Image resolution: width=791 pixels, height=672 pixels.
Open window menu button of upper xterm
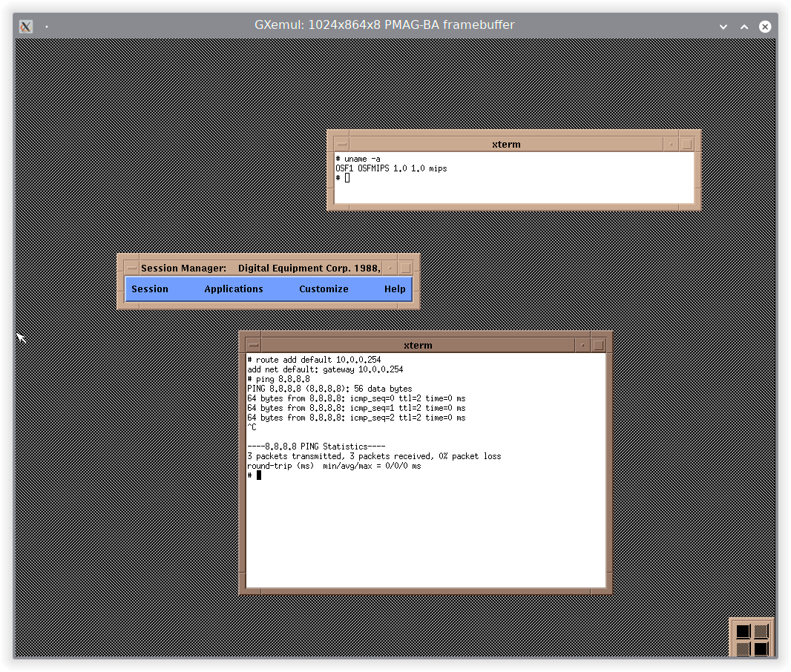coord(342,145)
